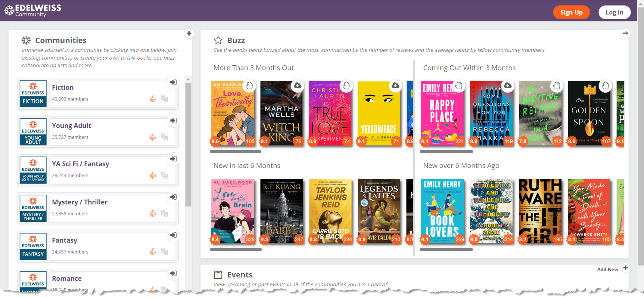Click the cloud download icon on Yellowface cover
The height and width of the screenshot is (298, 644).
(395, 85)
